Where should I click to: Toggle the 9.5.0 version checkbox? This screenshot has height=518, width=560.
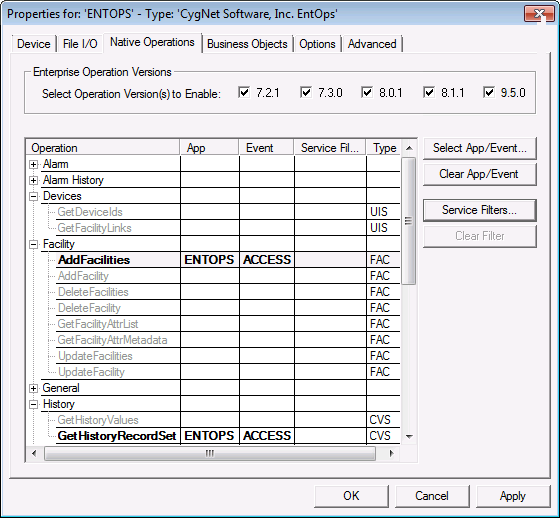[x=489, y=93]
